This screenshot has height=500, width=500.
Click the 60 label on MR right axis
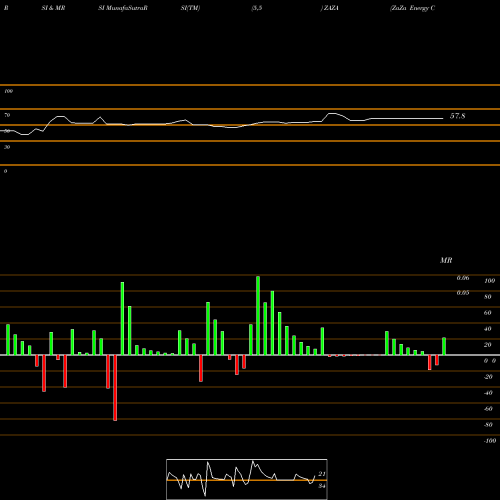[488, 313]
